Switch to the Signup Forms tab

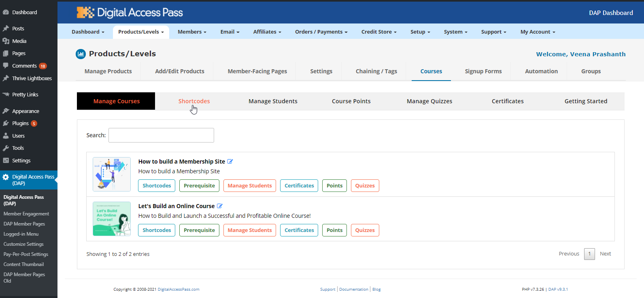pyautogui.click(x=483, y=71)
